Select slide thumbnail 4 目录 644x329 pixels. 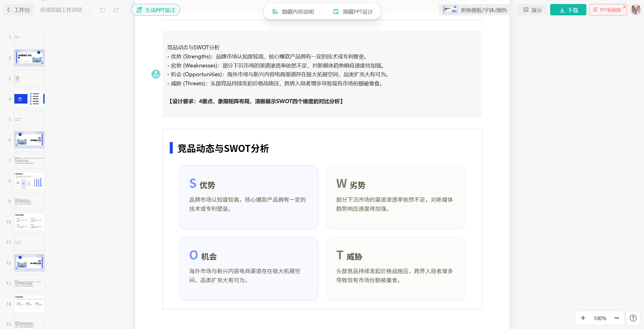pyautogui.click(x=29, y=99)
